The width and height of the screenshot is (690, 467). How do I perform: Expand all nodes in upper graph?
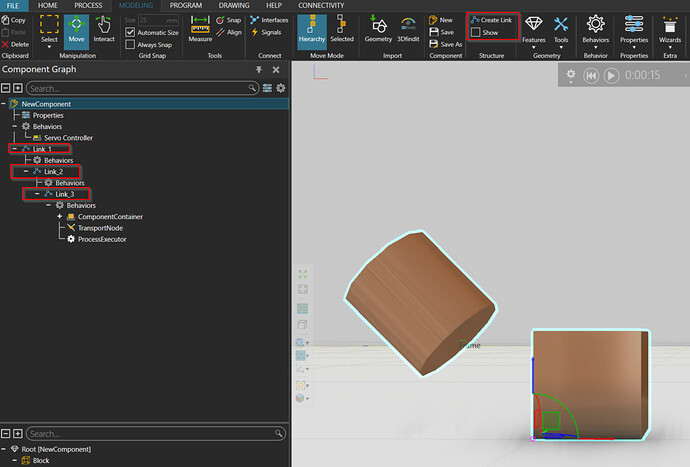pyautogui.click(x=18, y=88)
